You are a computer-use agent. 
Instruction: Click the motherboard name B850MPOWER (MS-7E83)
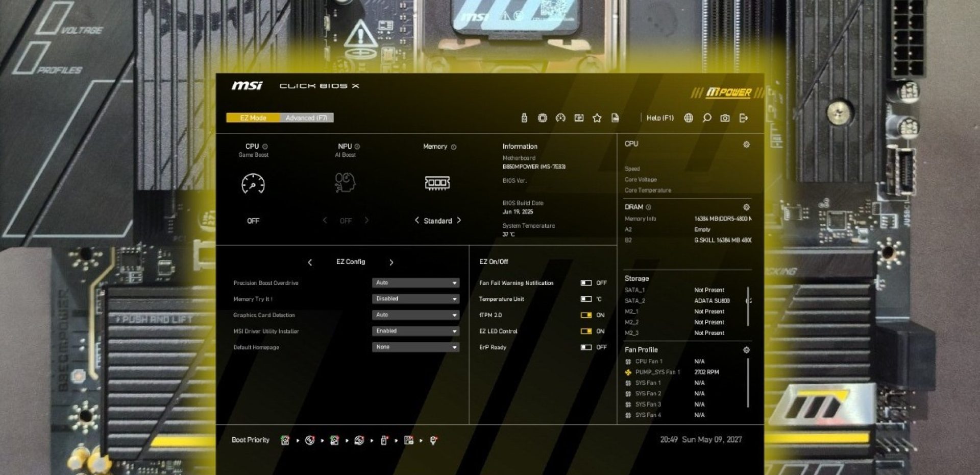pyautogui.click(x=534, y=167)
